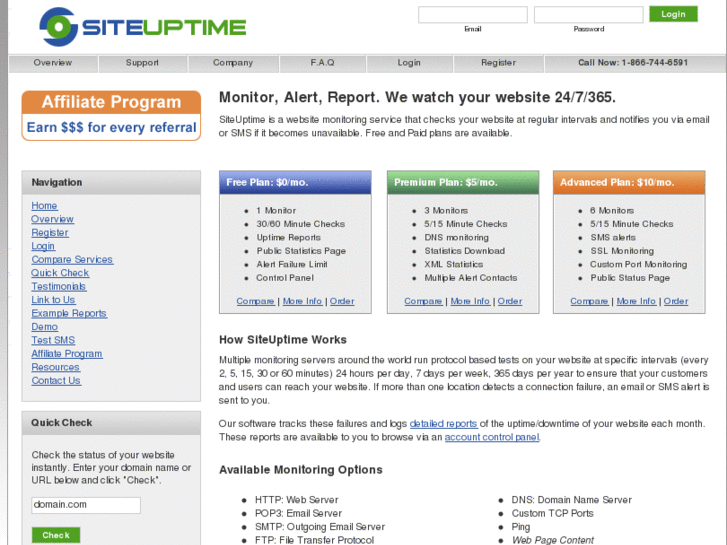Screen dimensions: 727x545
Task: Open the Register menu tab
Action: click(498, 63)
